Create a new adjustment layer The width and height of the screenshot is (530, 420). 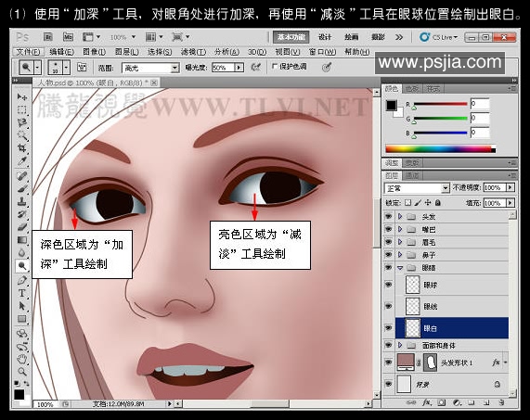pos(457,402)
